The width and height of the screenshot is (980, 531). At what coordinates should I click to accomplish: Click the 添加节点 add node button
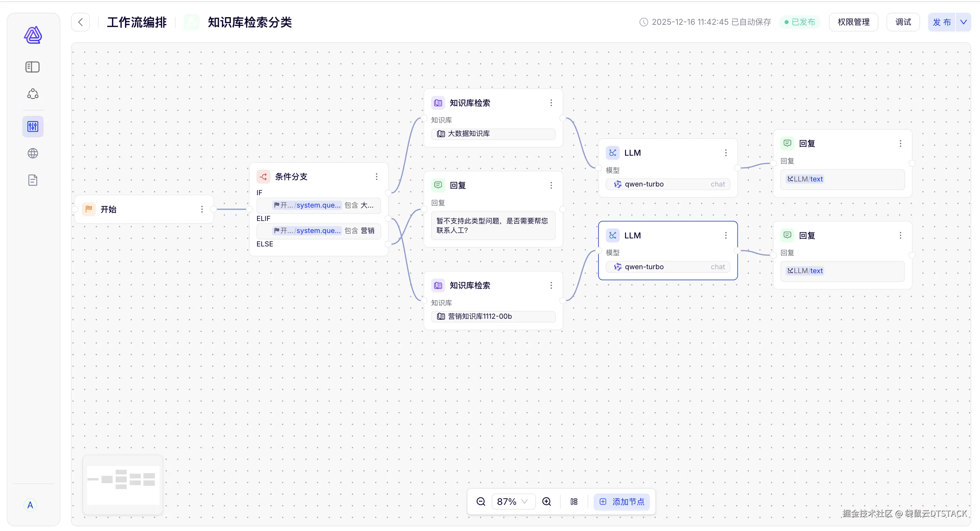(622, 502)
